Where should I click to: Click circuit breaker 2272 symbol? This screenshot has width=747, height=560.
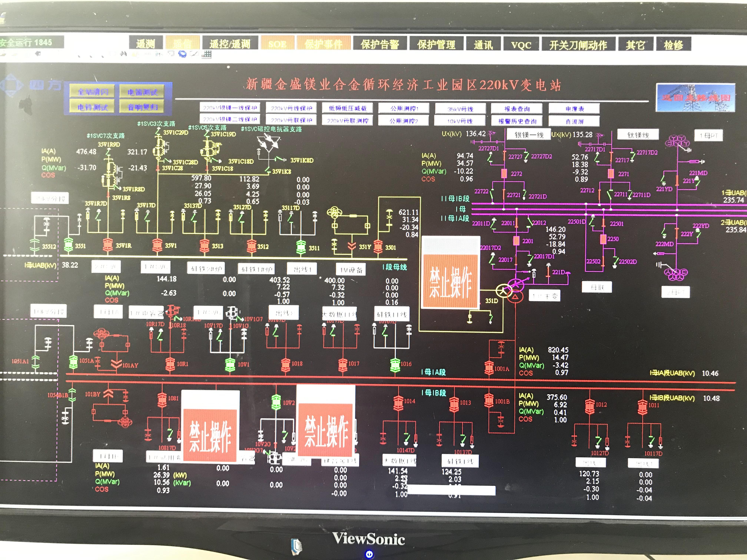[x=504, y=174]
